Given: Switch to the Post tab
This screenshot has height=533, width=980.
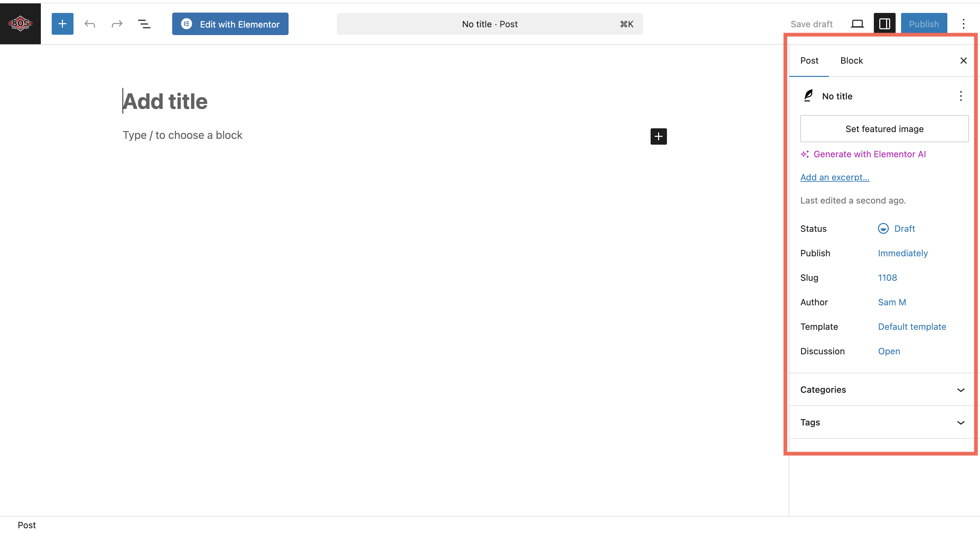Looking at the screenshot, I should [x=809, y=61].
